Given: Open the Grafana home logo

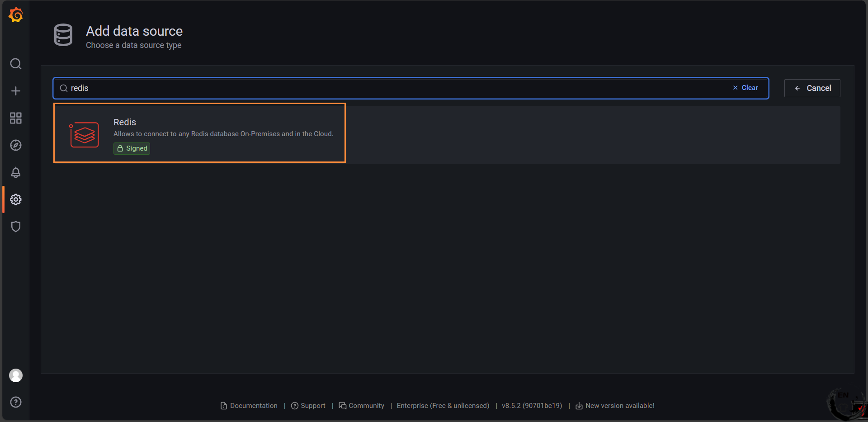Looking at the screenshot, I should point(16,15).
